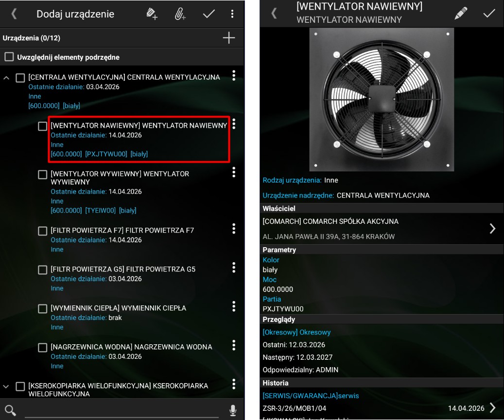504x420 pixels.
Task: Edit device using the pencil icon
Action: 460,14
